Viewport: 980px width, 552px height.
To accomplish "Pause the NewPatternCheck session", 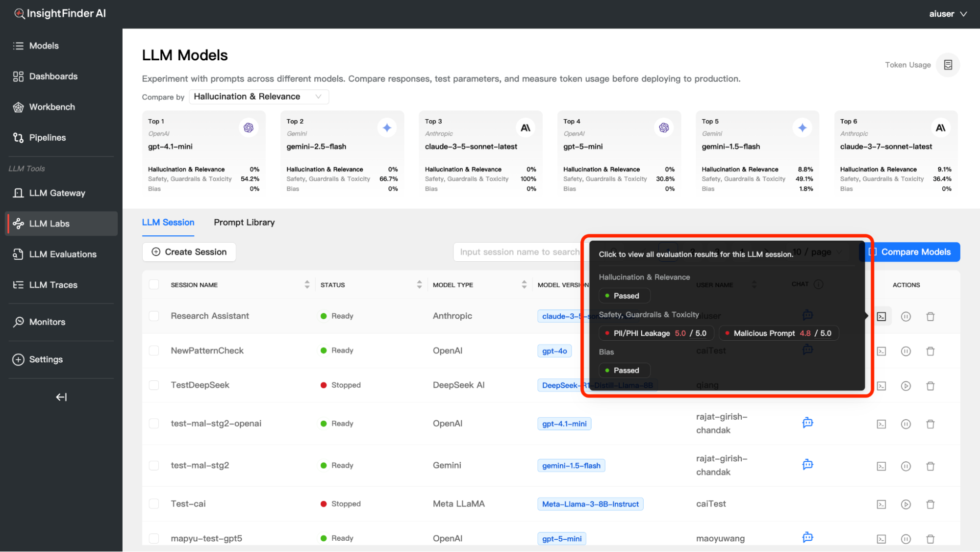I will click(905, 351).
